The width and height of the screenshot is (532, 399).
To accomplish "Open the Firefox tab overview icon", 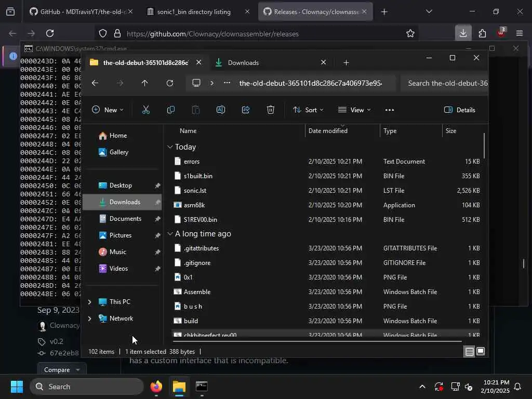I will click(x=10, y=12).
